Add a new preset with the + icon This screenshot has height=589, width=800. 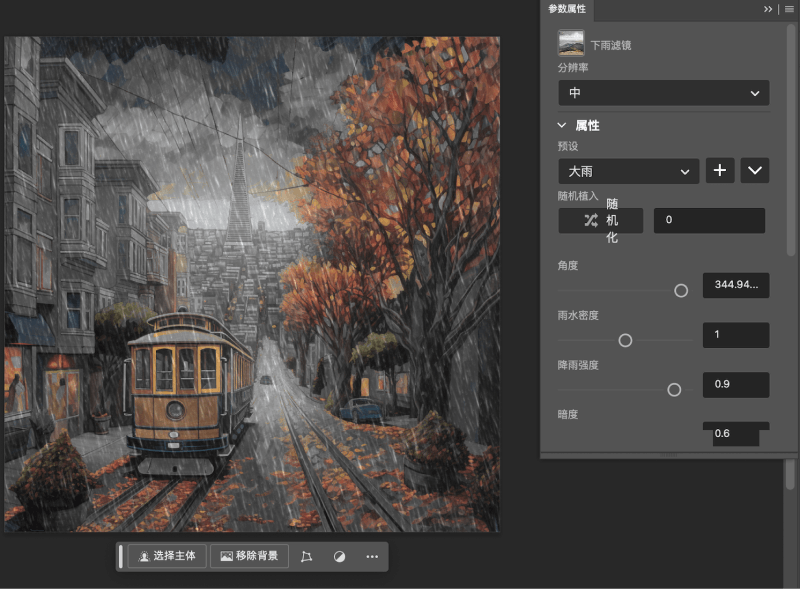pos(720,170)
